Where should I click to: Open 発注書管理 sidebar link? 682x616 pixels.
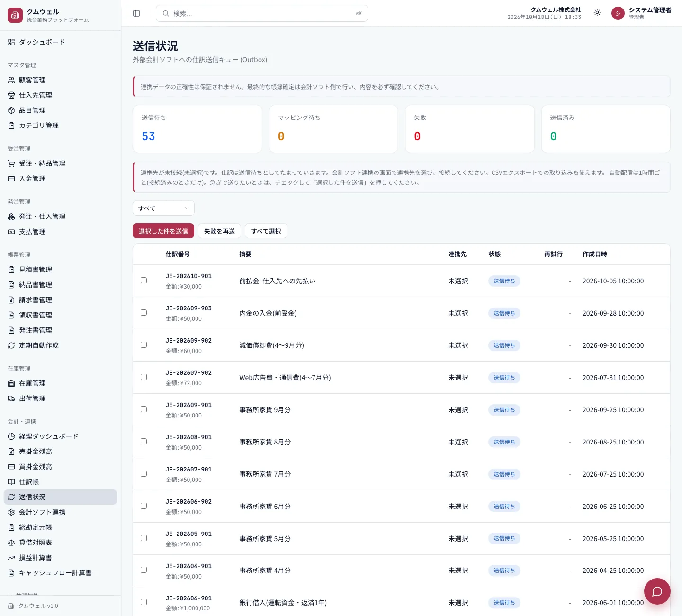pos(61,330)
